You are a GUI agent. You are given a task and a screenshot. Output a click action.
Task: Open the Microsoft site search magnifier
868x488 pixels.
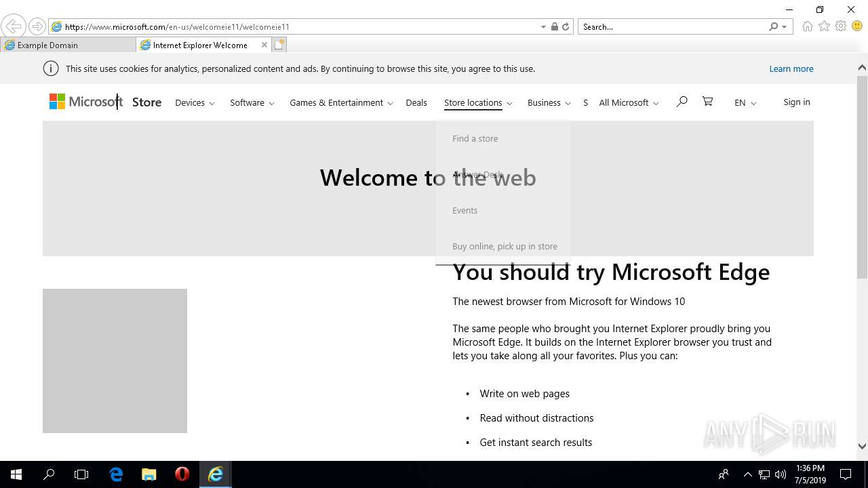point(682,102)
